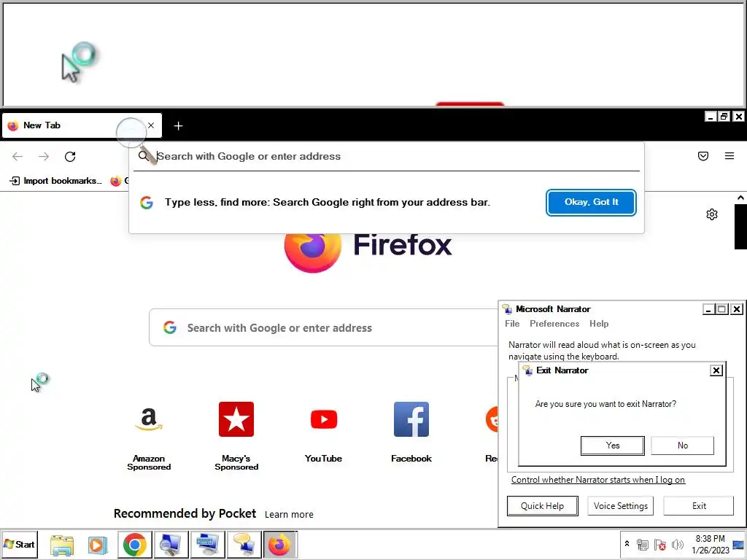Click Import bookmarks in bookmarks toolbar
This screenshot has width=747, height=560.
(55, 181)
